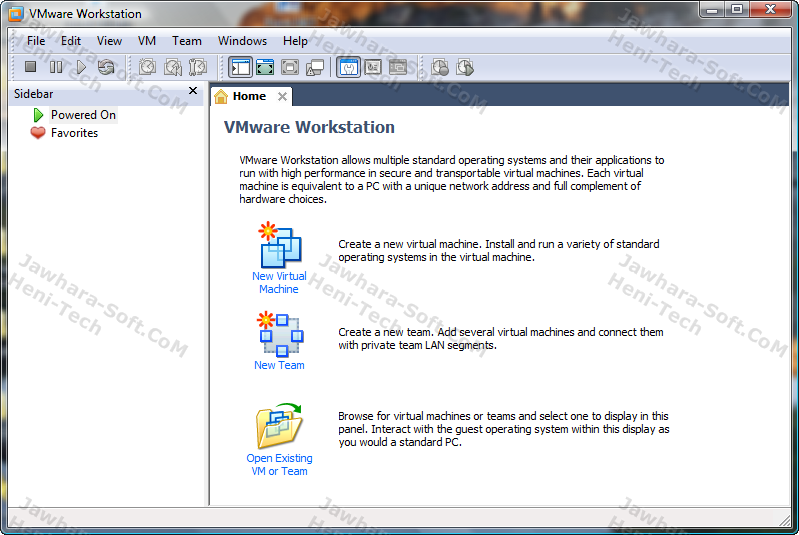Open the Snapshot Manager icon
This screenshot has height=535, width=799.
[198, 67]
